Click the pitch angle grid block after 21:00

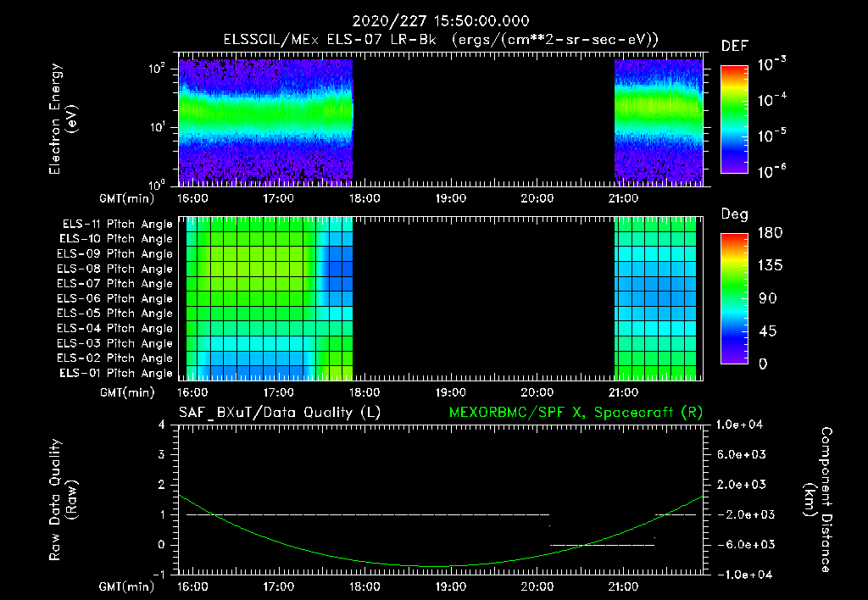pyautogui.click(x=655, y=297)
